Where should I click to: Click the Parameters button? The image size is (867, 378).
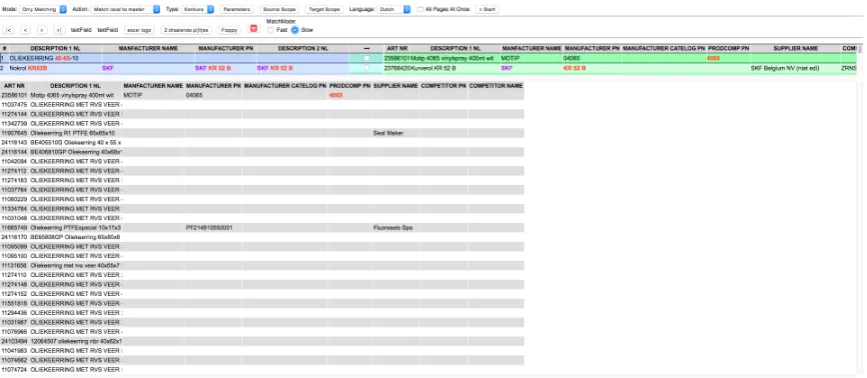coord(237,9)
